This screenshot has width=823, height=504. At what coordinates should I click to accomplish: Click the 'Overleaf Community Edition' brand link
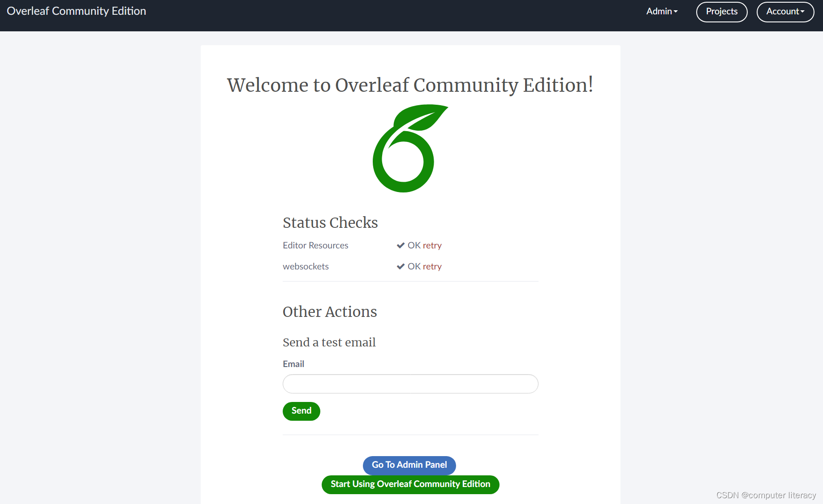76,11
